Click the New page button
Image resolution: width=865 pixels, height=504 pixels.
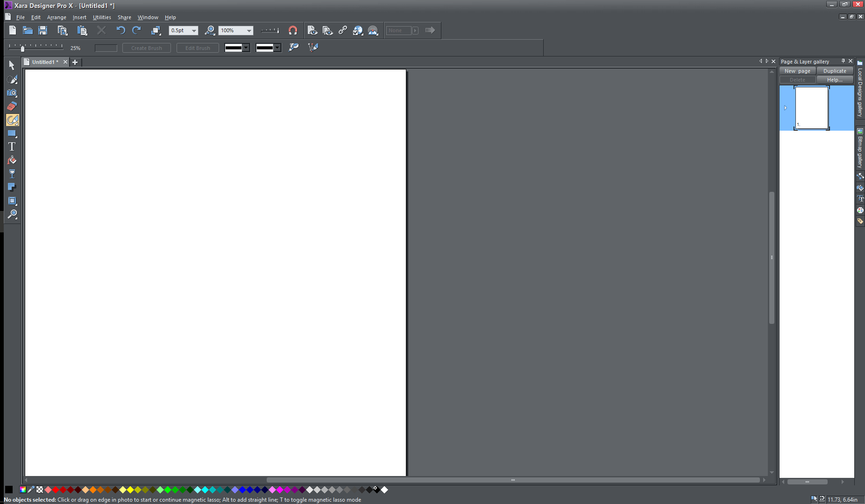point(797,70)
